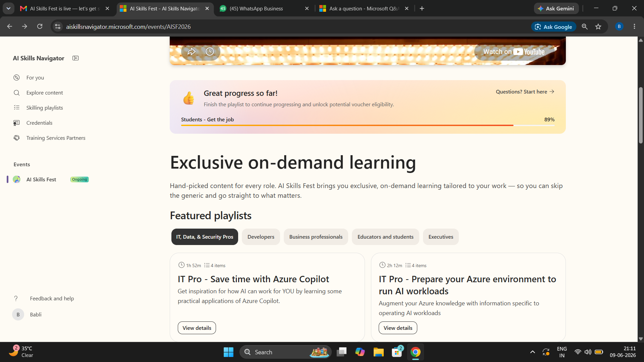The height and width of the screenshot is (362, 644).
Task: Open Explore content search icon
Action: 16,93
